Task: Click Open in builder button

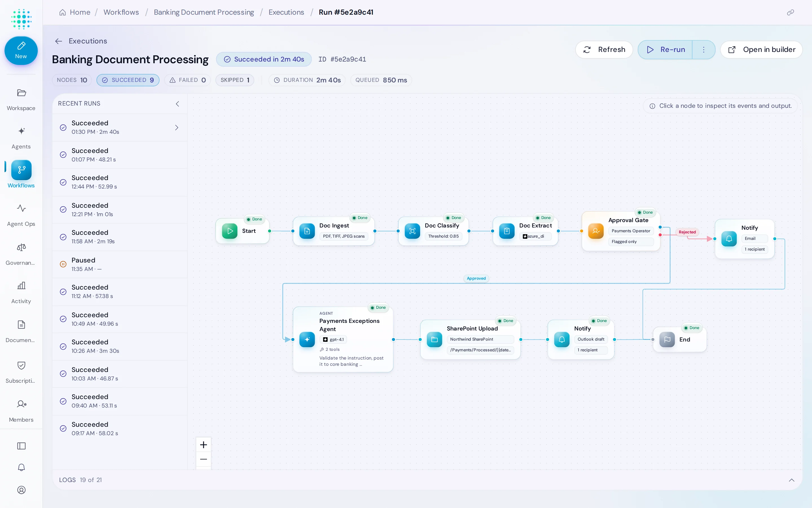Action: click(761, 50)
